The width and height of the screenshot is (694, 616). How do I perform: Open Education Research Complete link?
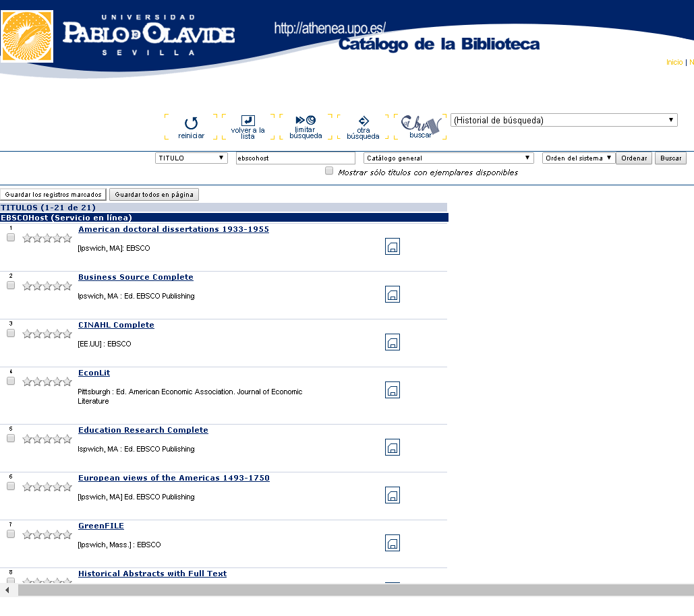coord(143,430)
